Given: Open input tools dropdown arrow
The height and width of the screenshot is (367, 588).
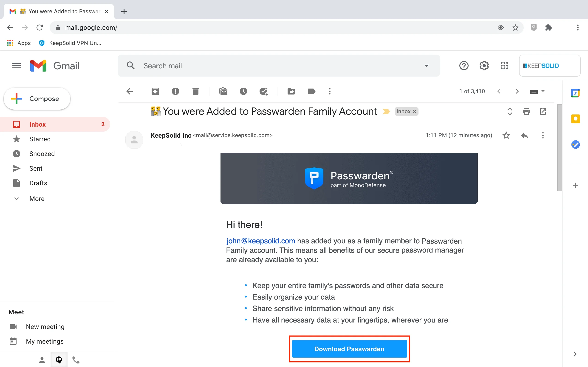Looking at the screenshot, I should (543, 91).
